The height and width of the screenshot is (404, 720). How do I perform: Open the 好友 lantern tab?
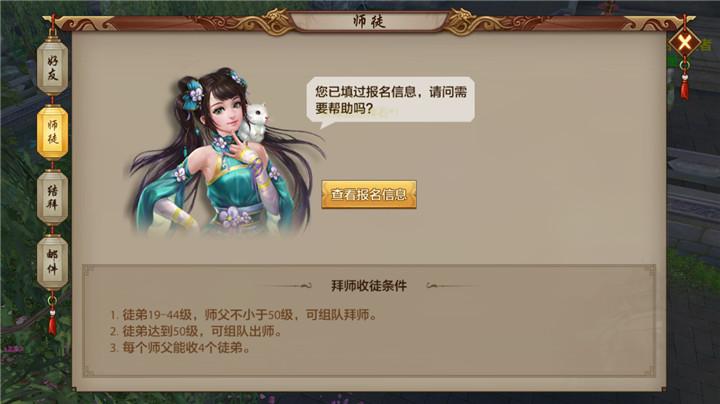52,67
